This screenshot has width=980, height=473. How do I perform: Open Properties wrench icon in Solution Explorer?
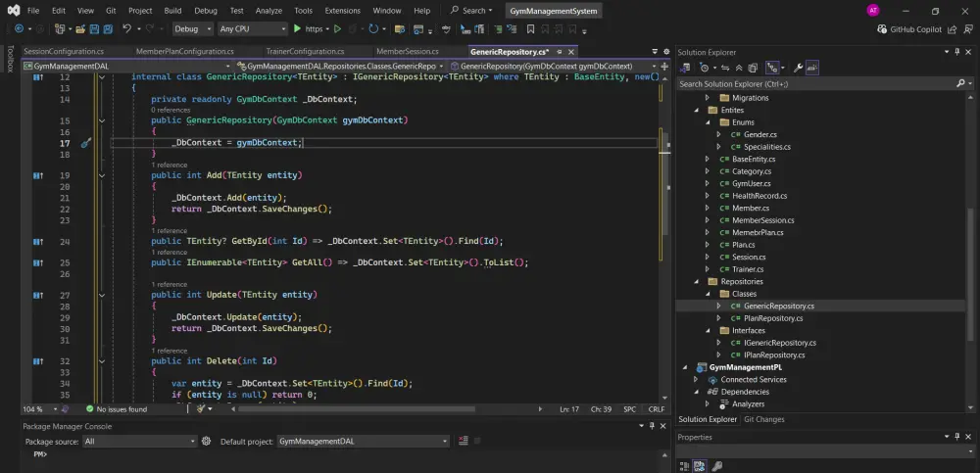[x=798, y=68]
